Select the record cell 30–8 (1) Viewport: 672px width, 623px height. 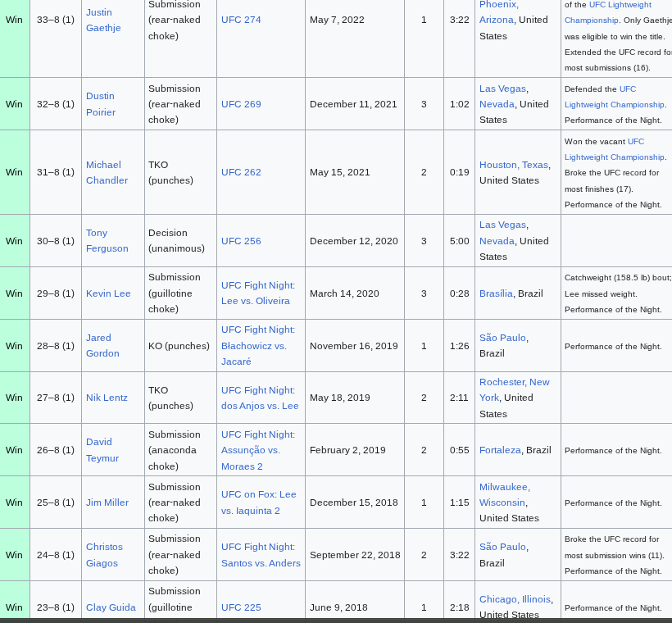point(55,241)
